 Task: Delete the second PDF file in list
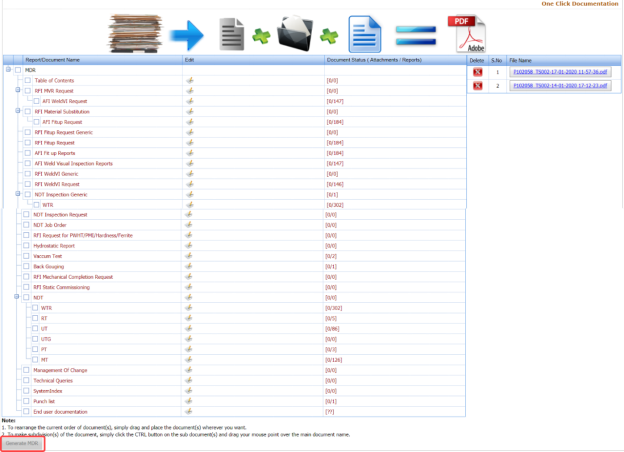coord(477,87)
